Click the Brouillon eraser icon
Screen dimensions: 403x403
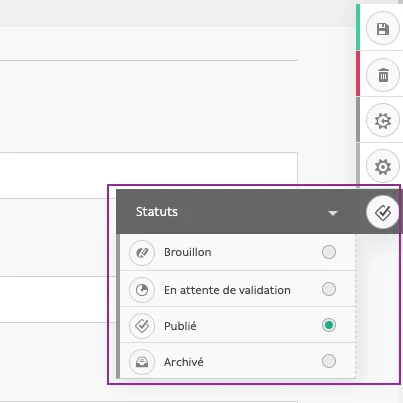click(x=142, y=253)
